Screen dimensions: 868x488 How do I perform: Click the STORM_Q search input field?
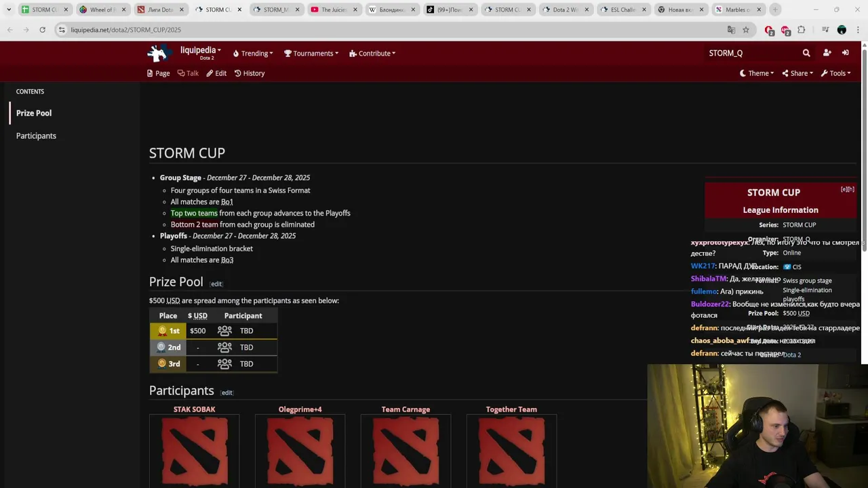[x=750, y=53]
